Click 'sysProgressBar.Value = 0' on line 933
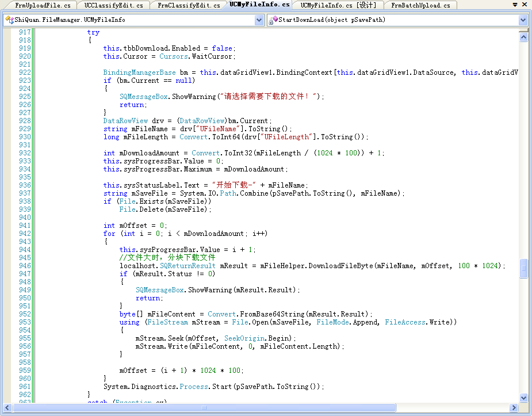Viewport: 532px width, 416px height. (x=172, y=161)
